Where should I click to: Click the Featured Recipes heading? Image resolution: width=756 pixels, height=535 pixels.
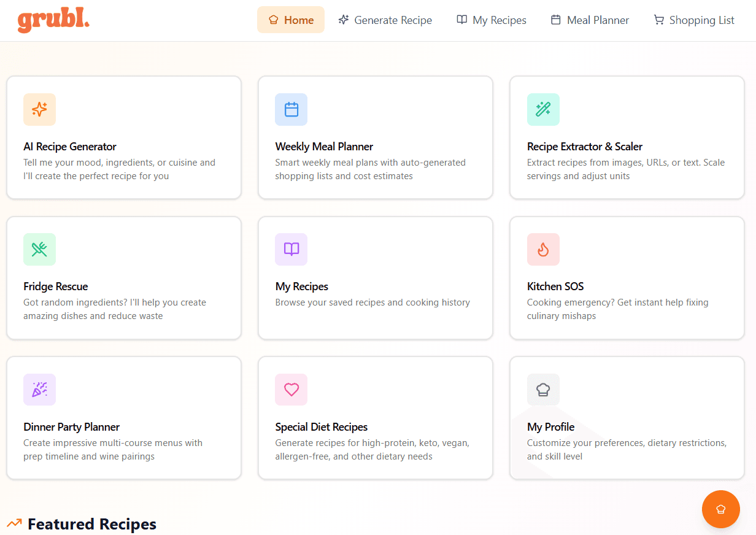[x=92, y=524]
